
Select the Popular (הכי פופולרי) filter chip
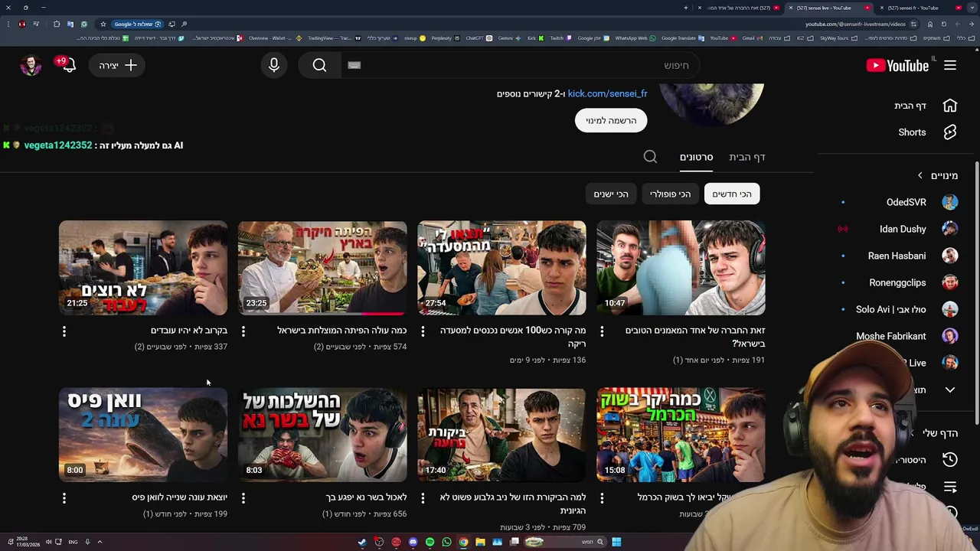pyautogui.click(x=671, y=194)
